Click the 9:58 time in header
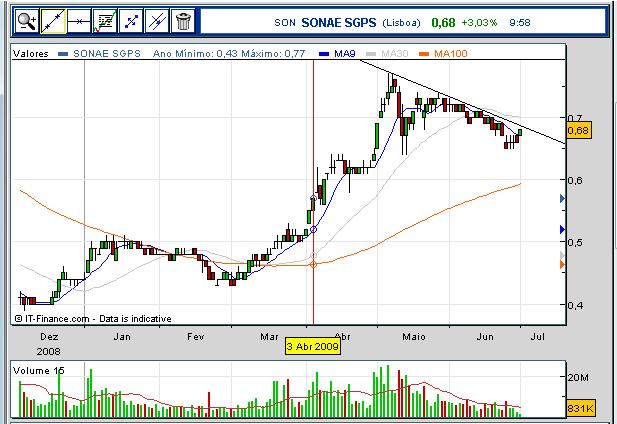 tap(520, 23)
